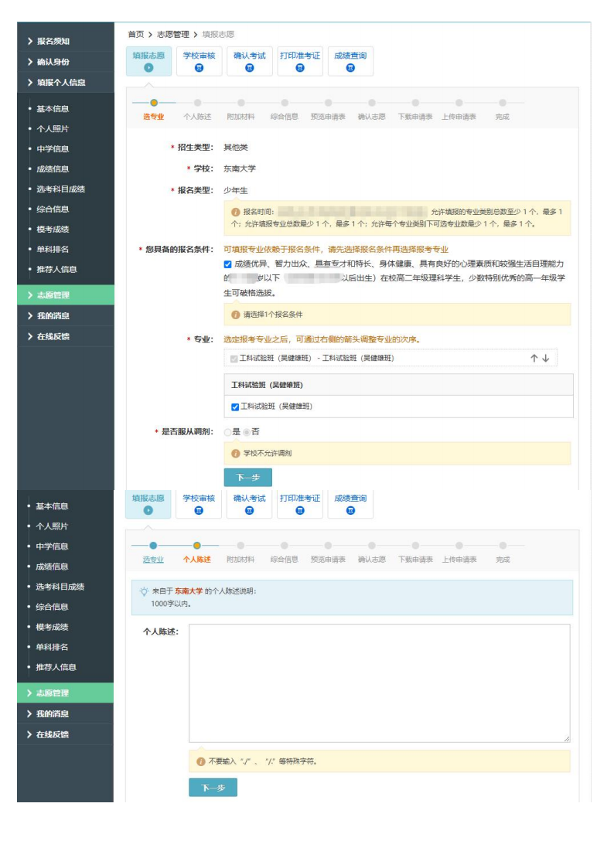Click the greyed checkbox in the selected 工科试验班 order row
This screenshot has width=614, height=868.
234,359
